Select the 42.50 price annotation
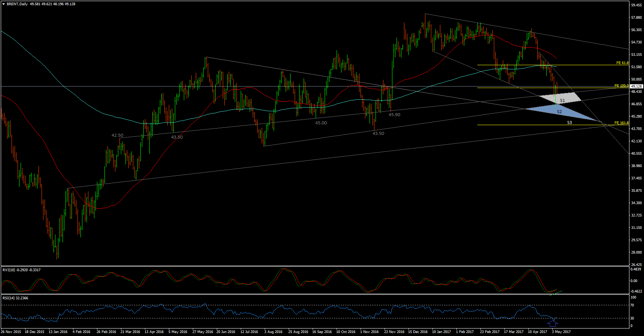The image size is (644, 336). [117, 135]
